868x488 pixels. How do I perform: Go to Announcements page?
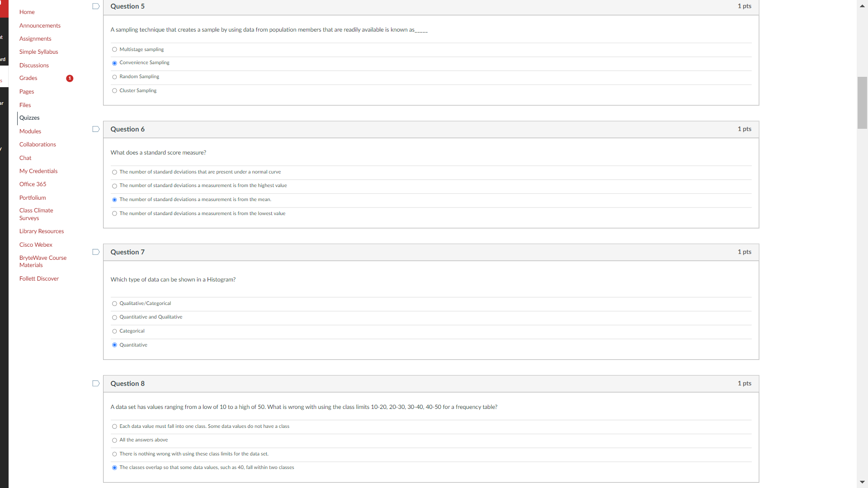tap(40, 26)
